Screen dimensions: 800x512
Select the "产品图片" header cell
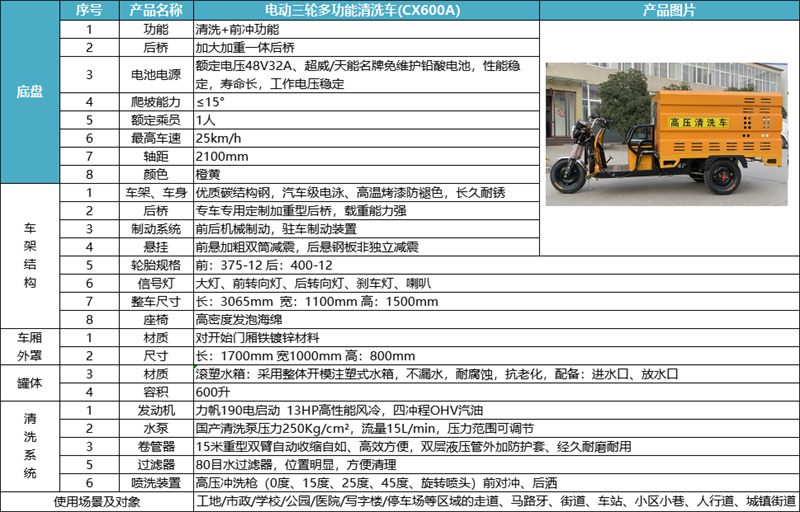coord(668,10)
